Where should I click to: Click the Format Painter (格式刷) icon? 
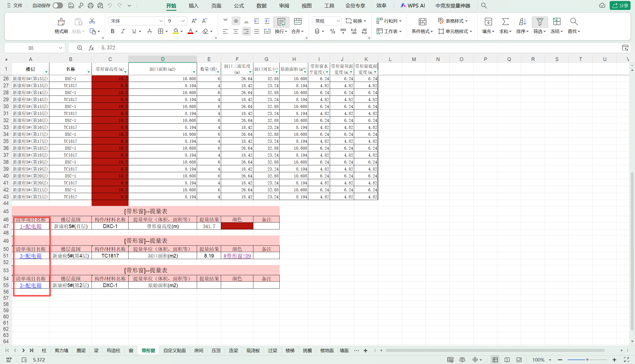[x=61, y=22]
